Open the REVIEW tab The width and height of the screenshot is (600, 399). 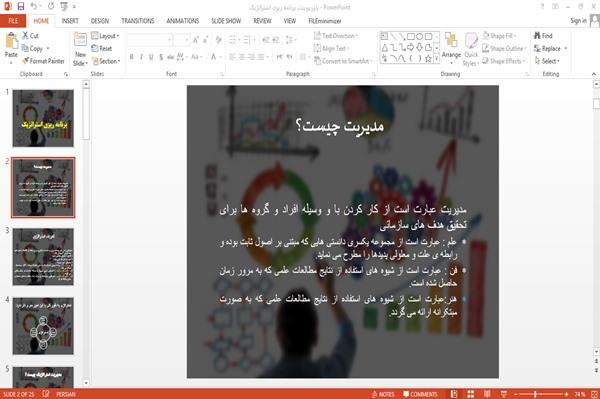(x=262, y=21)
